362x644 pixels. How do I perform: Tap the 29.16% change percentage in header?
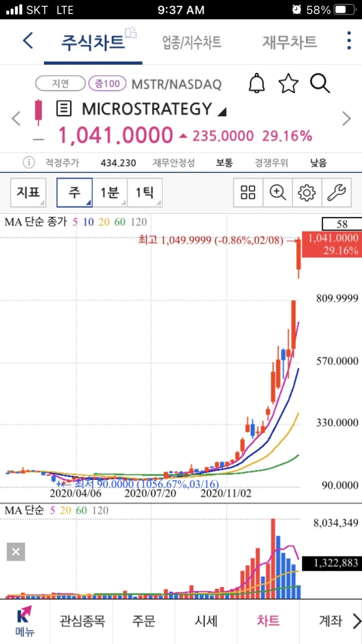tap(287, 136)
